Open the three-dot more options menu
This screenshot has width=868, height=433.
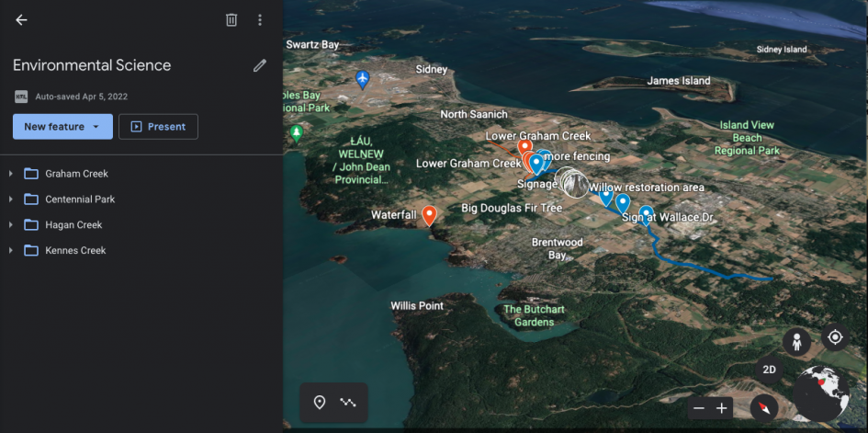pyautogui.click(x=260, y=20)
